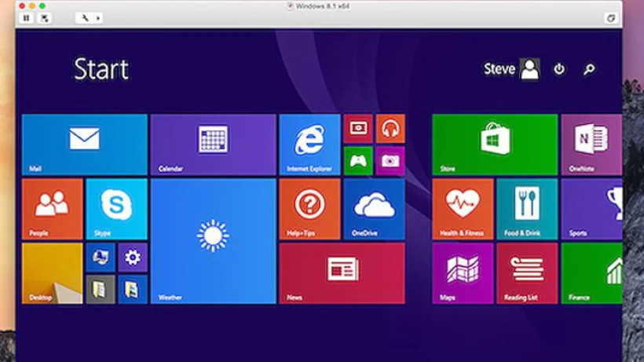
Task: Open the Help+Tips tile
Action: 309,209
